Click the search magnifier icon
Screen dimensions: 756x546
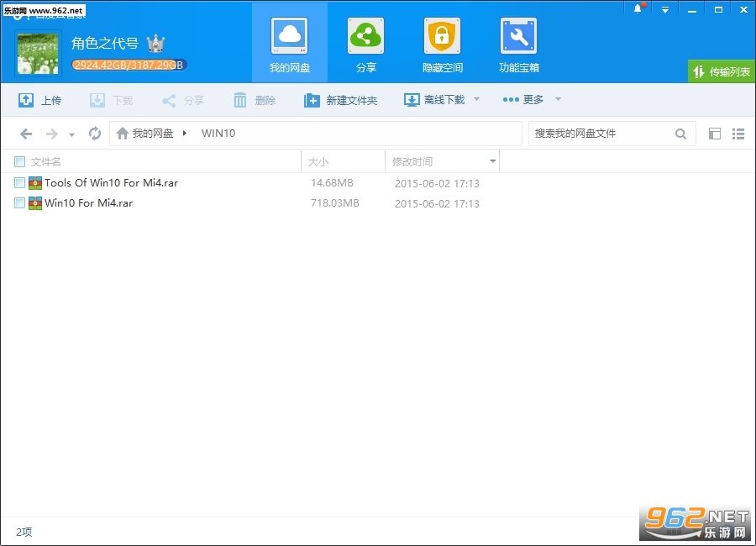coord(681,134)
